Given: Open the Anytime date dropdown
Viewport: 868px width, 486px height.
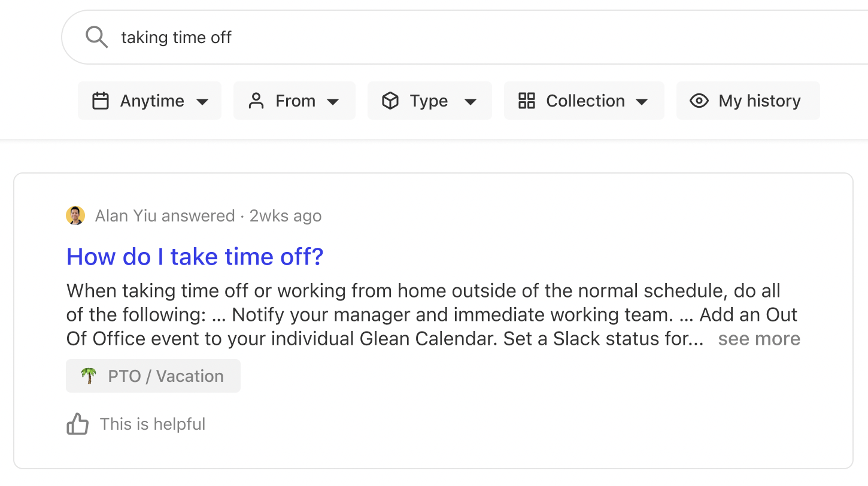Looking at the screenshot, I should pyautogui.click(x=149, y=101).
